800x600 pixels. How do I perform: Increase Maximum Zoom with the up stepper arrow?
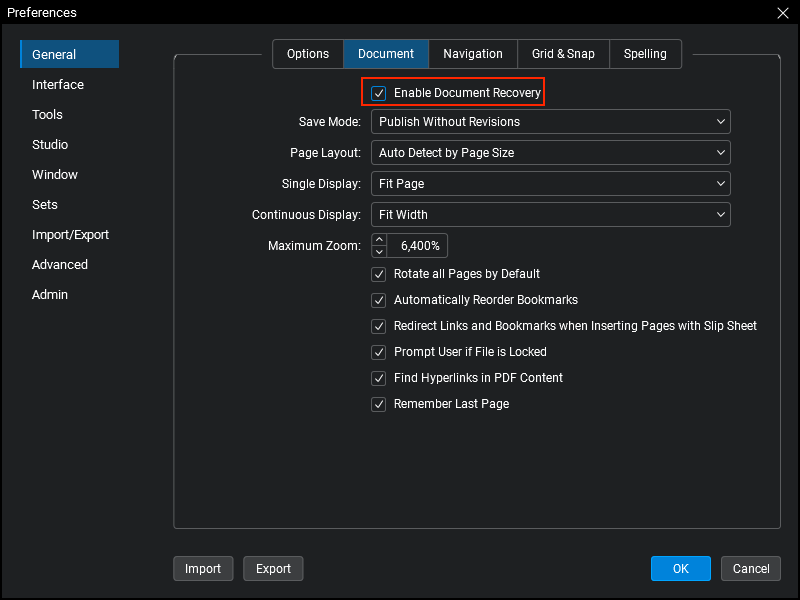[x=380, y=240]
